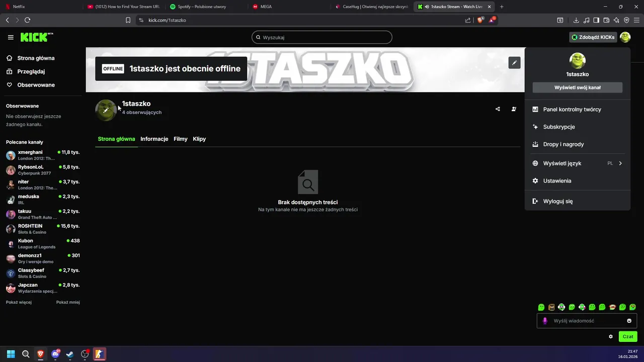This screenshot has width=644, height=362.
Task: Select the Strona główna channel tab
Action: pyautogui.click(x=116, y=139)
